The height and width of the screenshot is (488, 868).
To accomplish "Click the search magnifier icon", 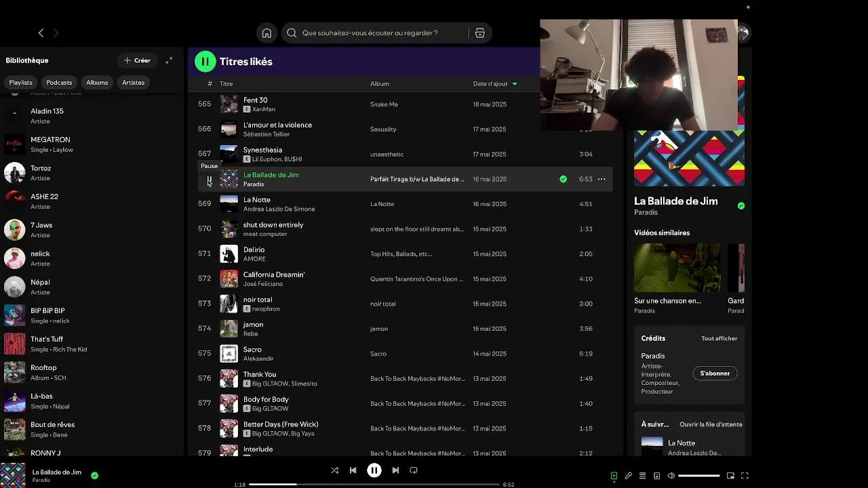I will tap(292, 33).
